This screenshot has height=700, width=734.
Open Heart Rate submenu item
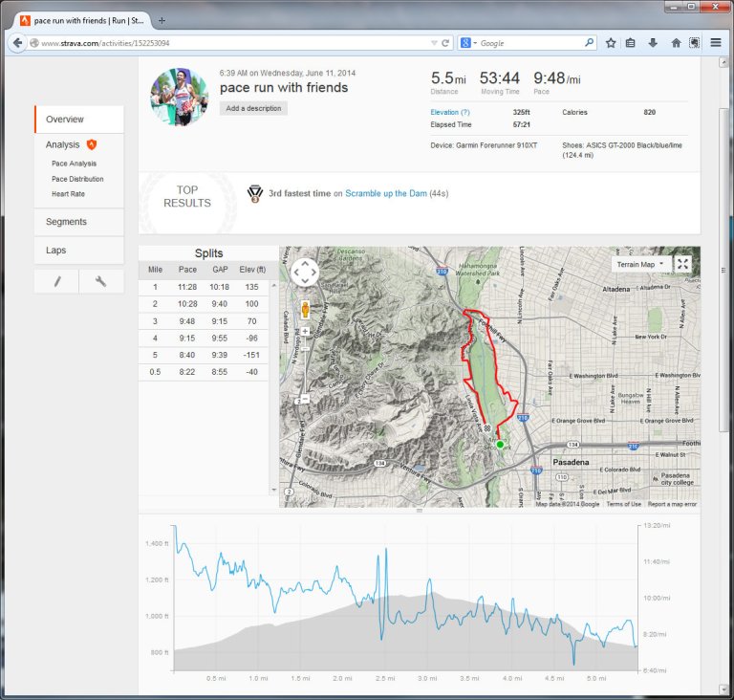point(69,194)
